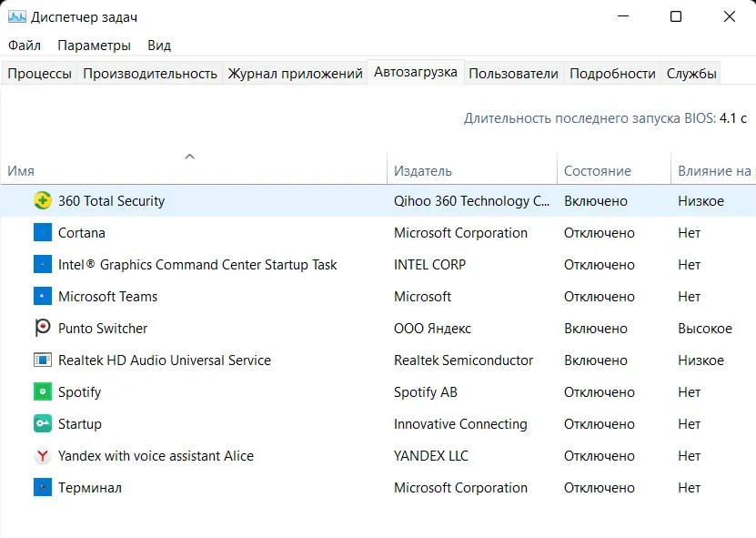Select the 360 Total Security name
The height and width of the screenshot is (538, 756).
(x=111, y=200)
